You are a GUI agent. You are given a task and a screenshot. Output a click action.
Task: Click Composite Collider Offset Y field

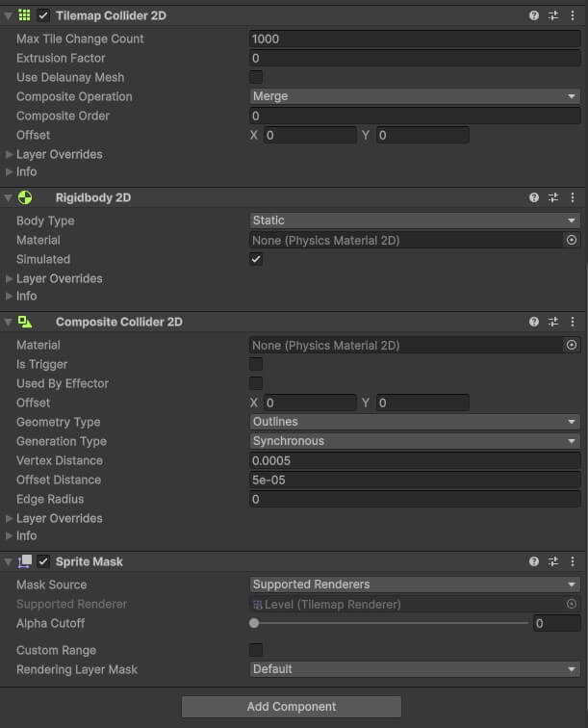tap(422, 403)
